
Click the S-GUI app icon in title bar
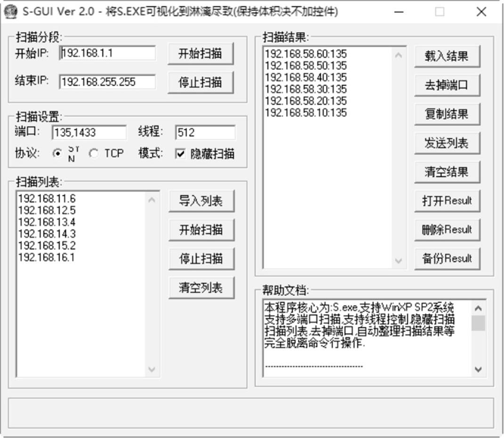[11, 12]
